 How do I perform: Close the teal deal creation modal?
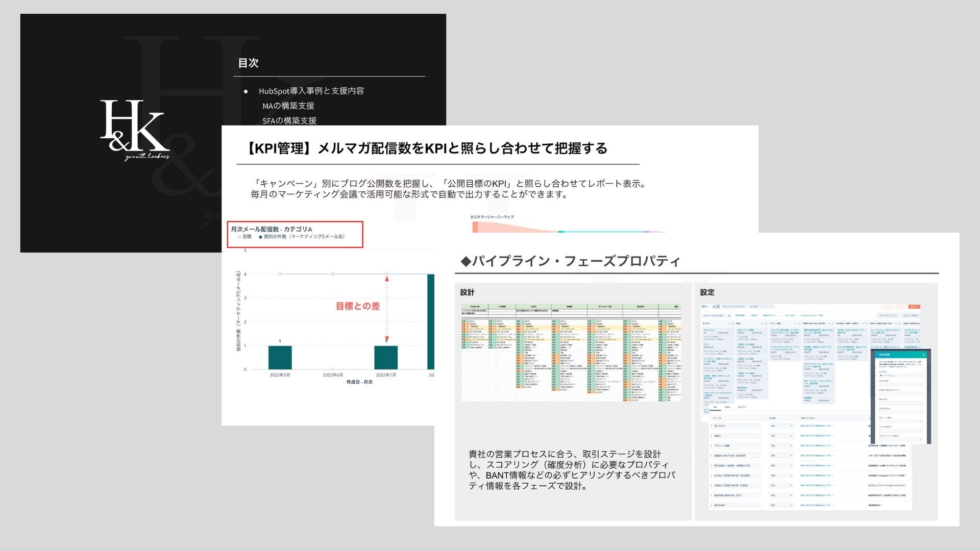pos(923,355)
